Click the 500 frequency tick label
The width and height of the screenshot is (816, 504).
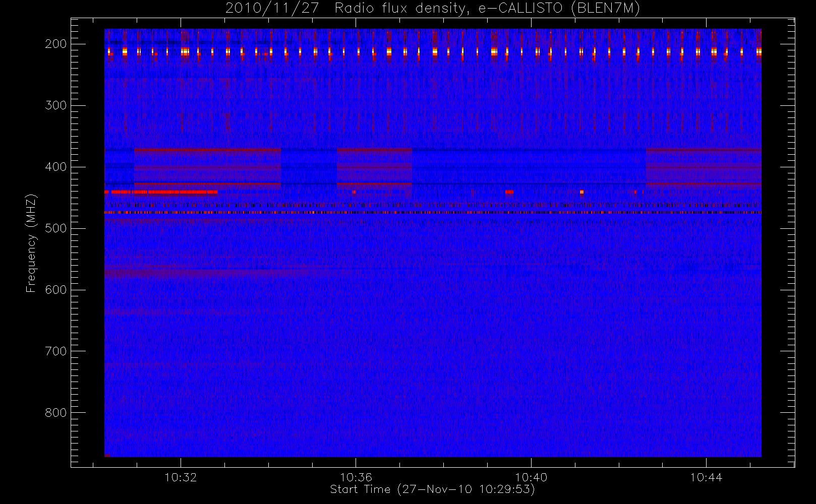(x=56, y=228)
